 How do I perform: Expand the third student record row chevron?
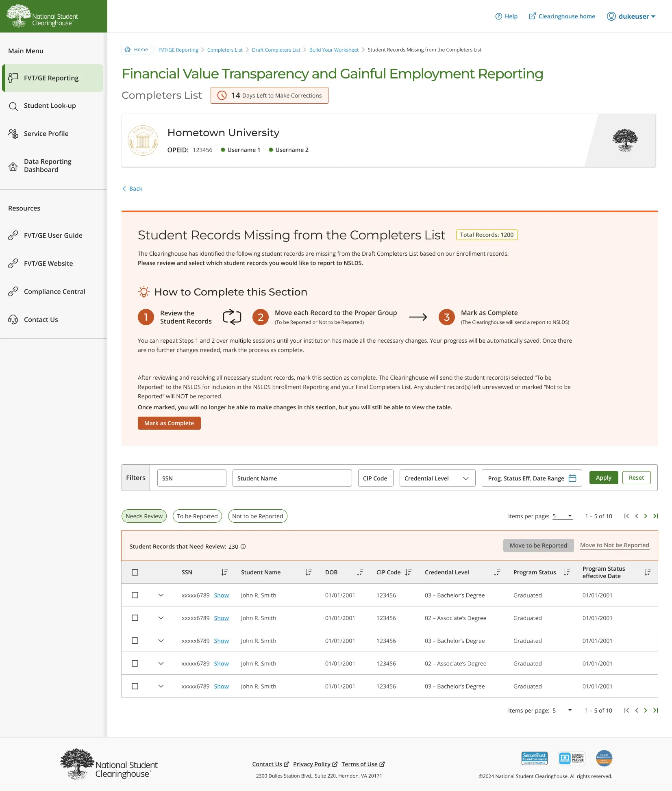[x=161, y=641]
